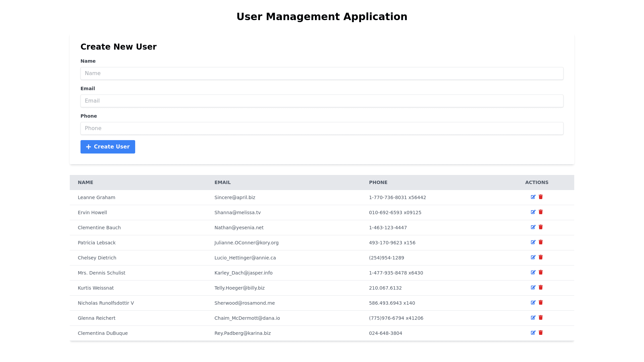Delete Ervin Howell with red trash
644x362 pixels.
pyautogui.click(x=541, y=212)
